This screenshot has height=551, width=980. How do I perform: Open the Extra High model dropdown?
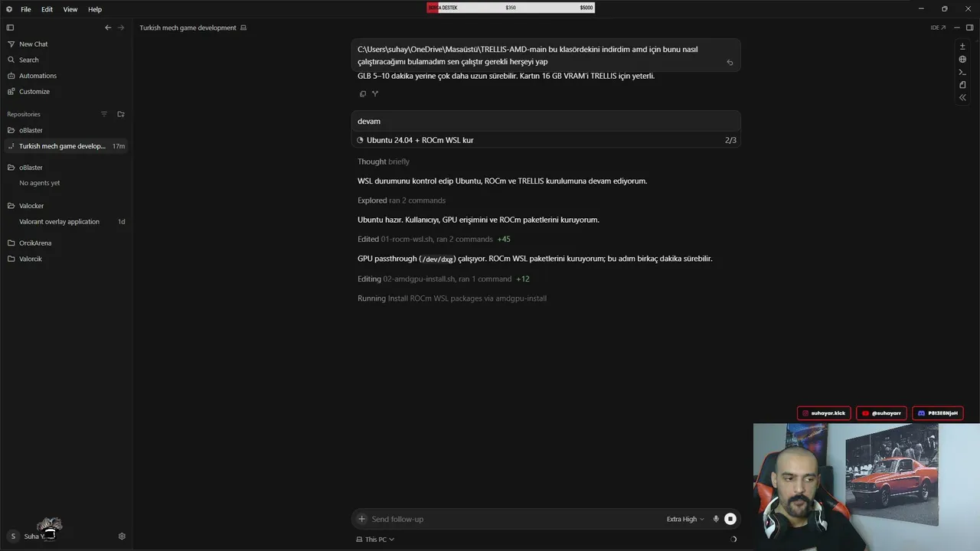tap(685, 519)
